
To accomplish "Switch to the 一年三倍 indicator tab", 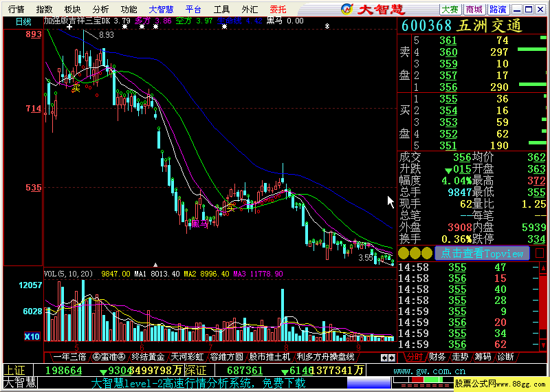I will pos(69,357).
